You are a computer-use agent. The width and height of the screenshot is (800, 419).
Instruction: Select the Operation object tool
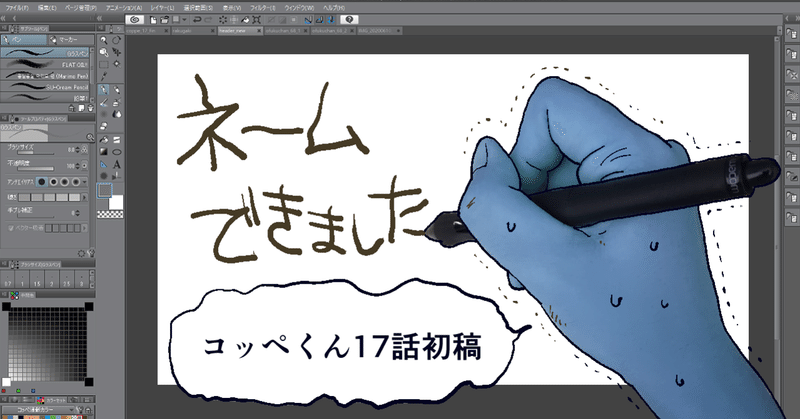(104, 53)
